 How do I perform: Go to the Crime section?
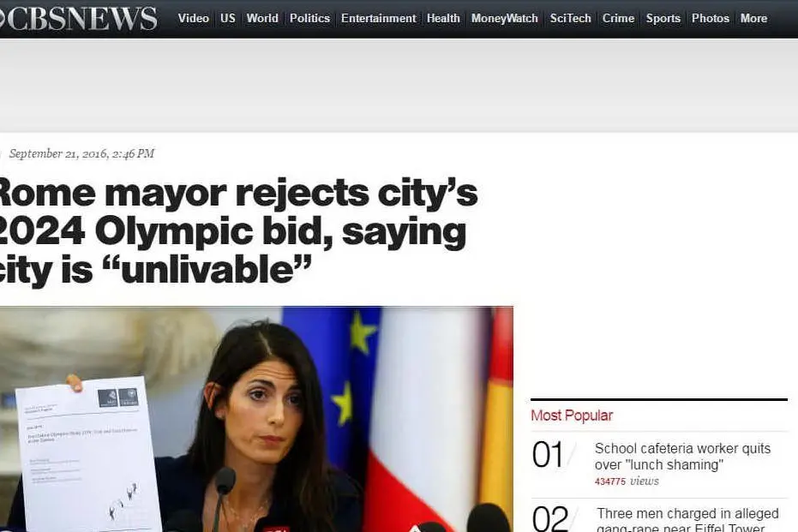(618, 18)
